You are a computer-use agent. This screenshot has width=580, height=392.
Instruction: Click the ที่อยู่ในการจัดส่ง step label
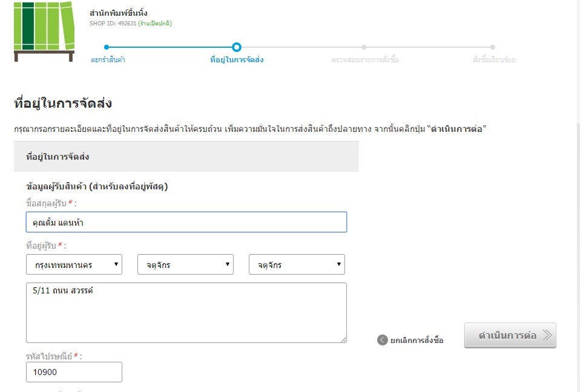click(x=237, y=60)
